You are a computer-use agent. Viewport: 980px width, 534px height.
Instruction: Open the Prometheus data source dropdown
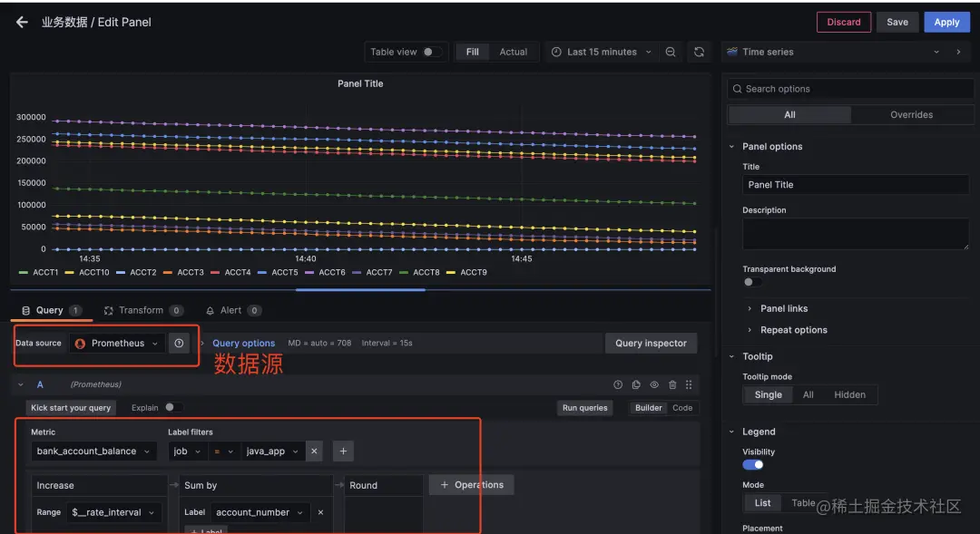[x=117, y=343]
